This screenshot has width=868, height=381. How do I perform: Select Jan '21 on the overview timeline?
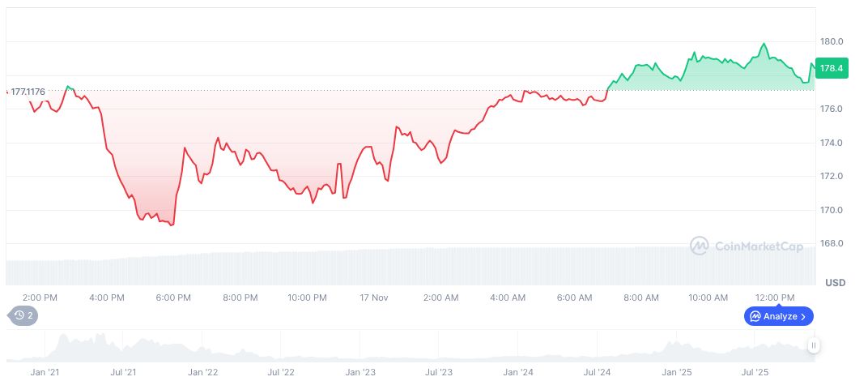44,373
